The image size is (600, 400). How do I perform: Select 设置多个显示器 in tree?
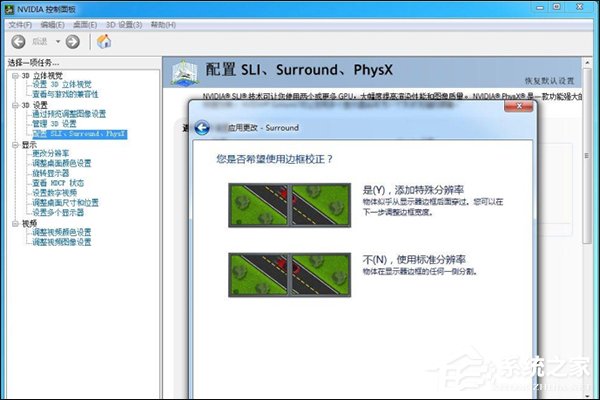(58, 212)
